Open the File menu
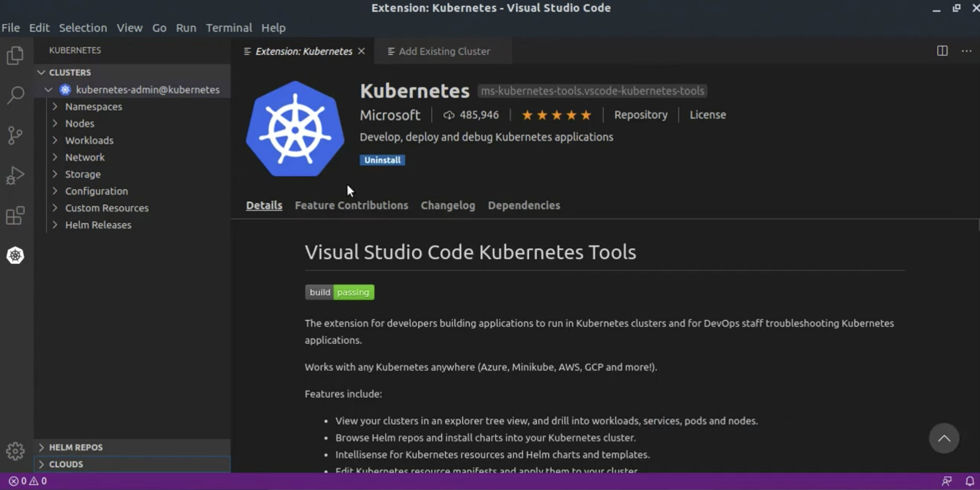This screenshot has height=490, width=980. [x=11, y=28]
